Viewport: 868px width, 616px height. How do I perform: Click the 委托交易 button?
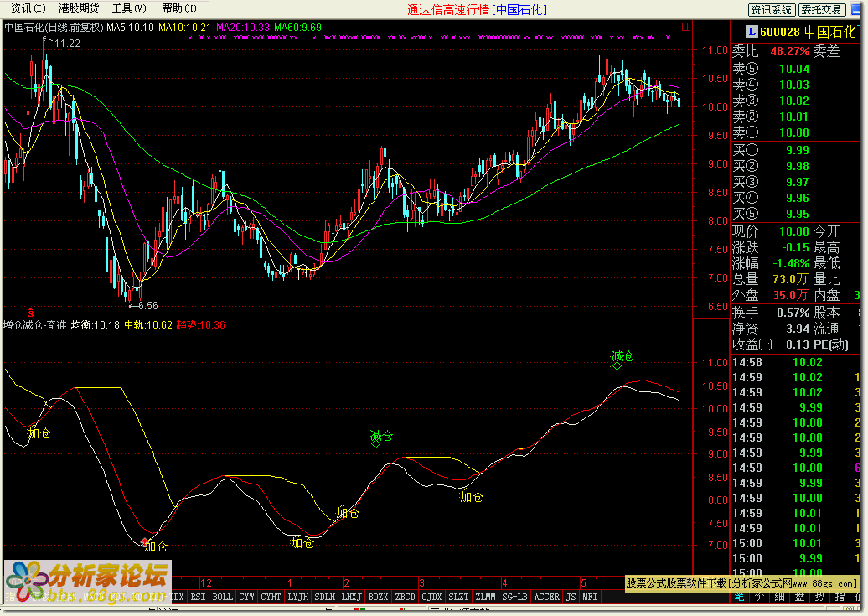(822, 9)
